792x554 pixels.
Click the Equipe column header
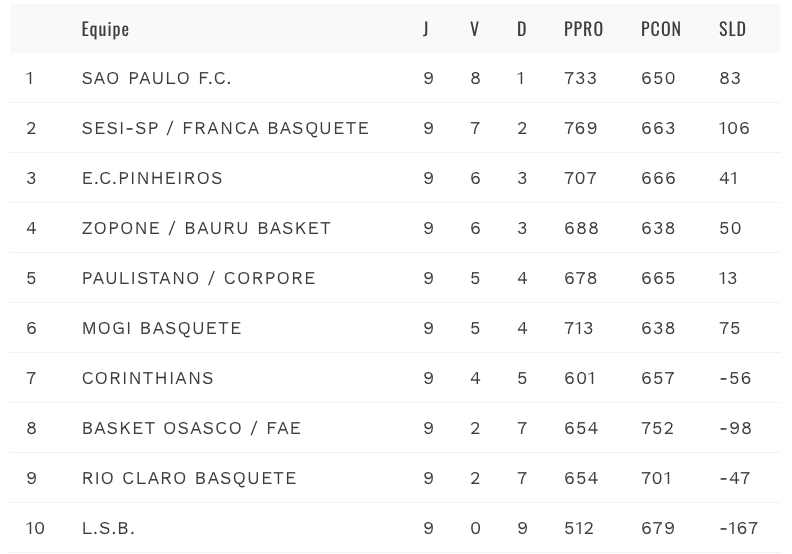coord(105,29)
